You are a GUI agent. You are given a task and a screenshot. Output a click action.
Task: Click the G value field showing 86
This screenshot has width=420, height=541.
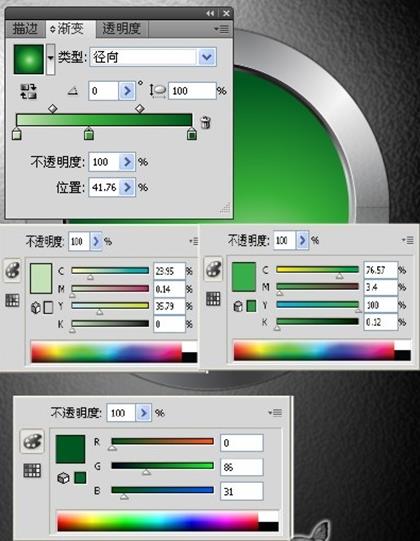coord(242,467)
